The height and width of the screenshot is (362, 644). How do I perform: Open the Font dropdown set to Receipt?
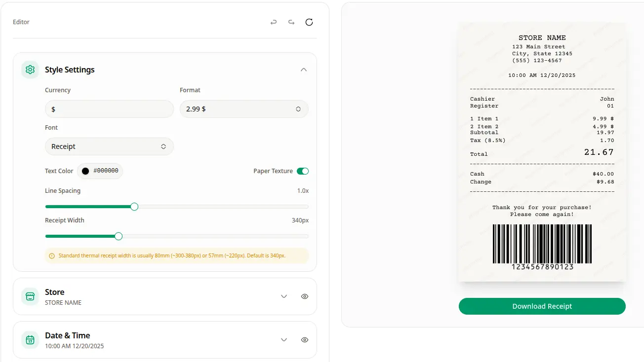[x=109, y=146]
